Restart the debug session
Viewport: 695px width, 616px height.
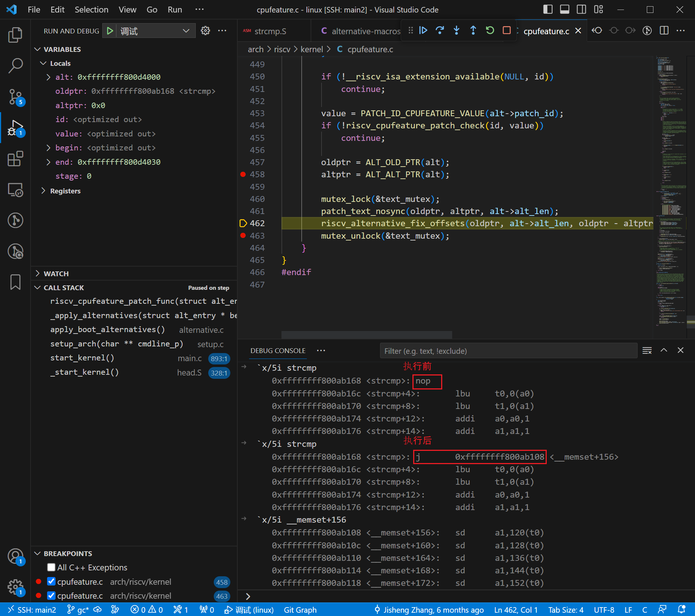(490, 31)
